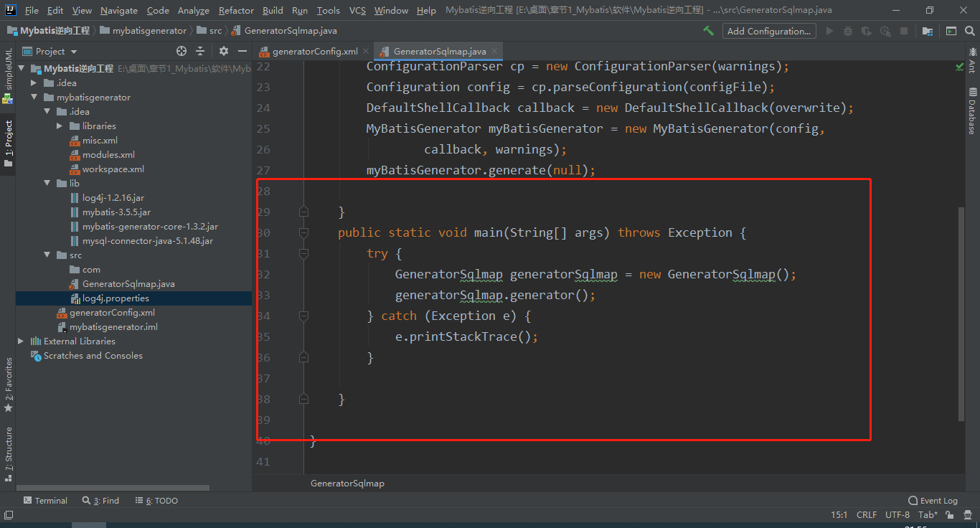Click the green inspection checkmark indicator
The width and height of the screenshot is (980, 528).
(x=960, y=67)
